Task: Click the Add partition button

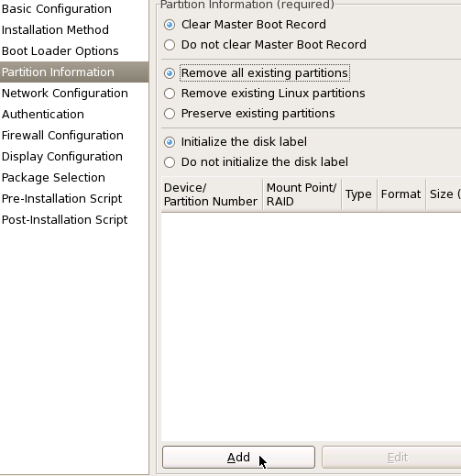Action: pos(238,458)
